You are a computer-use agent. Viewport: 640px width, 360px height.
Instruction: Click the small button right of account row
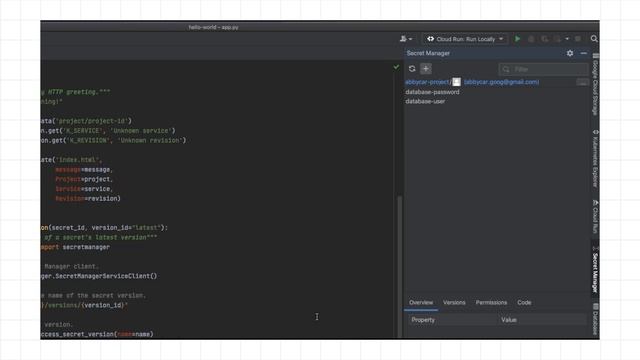pyautogui.click(x=582, y=82)
